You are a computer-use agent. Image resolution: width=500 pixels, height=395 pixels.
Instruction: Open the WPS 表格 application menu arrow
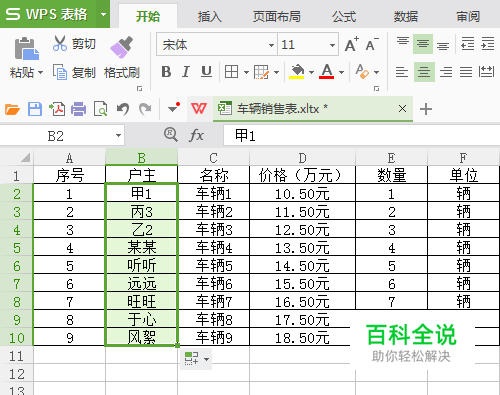click(103, 14)
